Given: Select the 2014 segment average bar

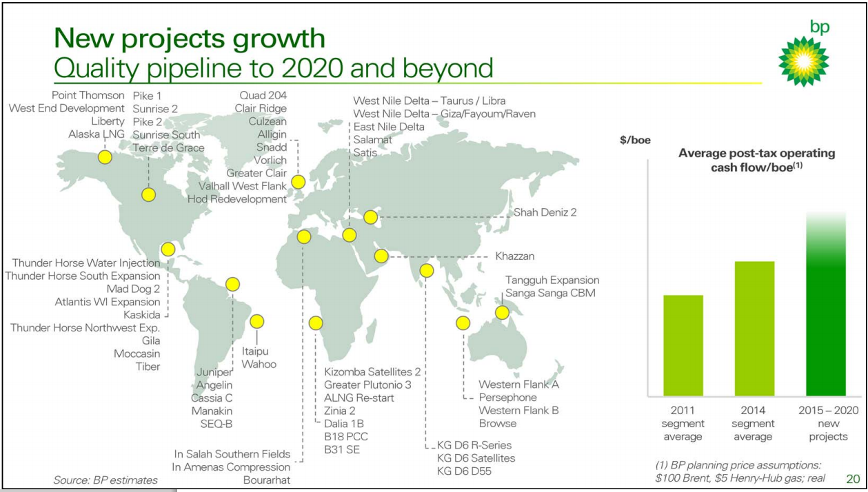Looking at the screenshot, I should tap(754, 328).
